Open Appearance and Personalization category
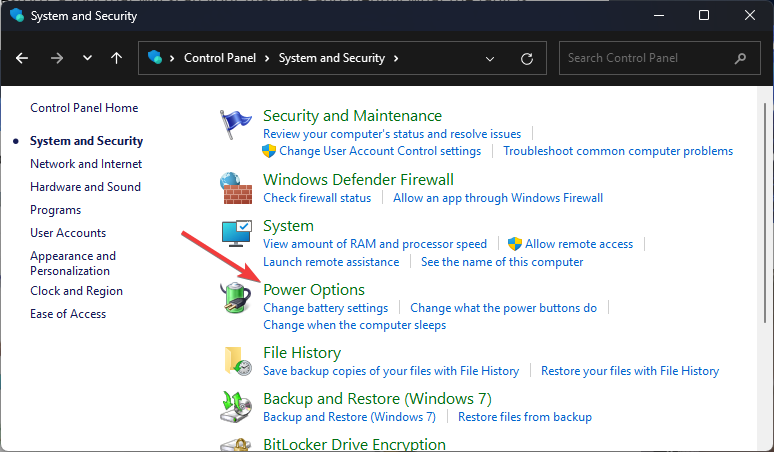This screenshot has height=452, width=774. coord(73,264)
